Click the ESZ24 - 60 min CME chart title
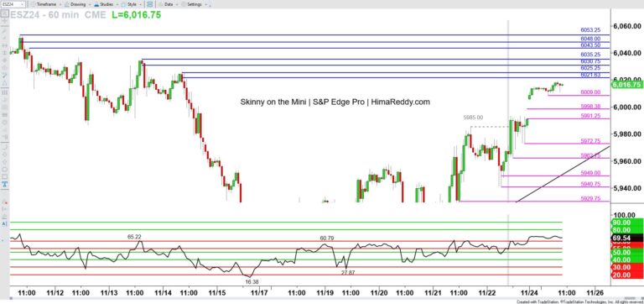The image size is (644, 304). (57, 15)
